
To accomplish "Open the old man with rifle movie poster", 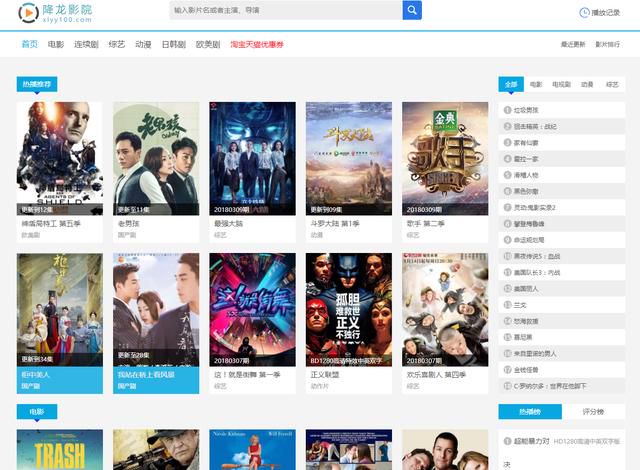I will coord(156,450).
